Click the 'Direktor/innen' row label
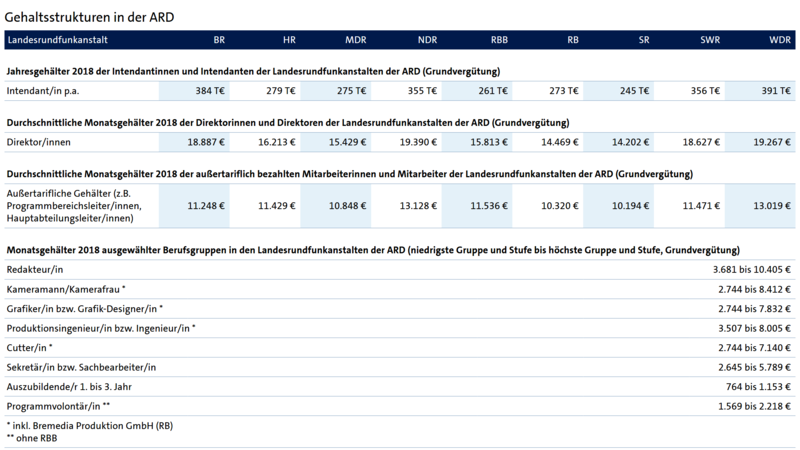The height and width of the screenshot is (450, 800). click(38, 142)
